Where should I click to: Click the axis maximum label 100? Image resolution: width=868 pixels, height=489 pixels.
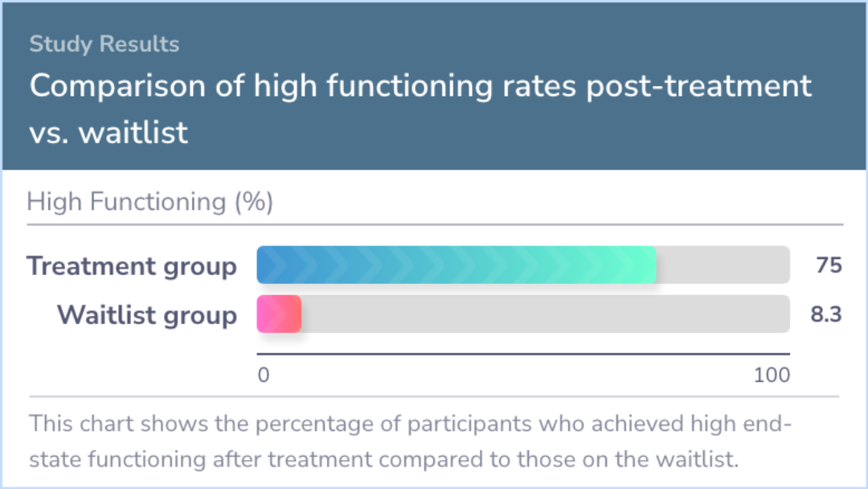tap(772, 375)
